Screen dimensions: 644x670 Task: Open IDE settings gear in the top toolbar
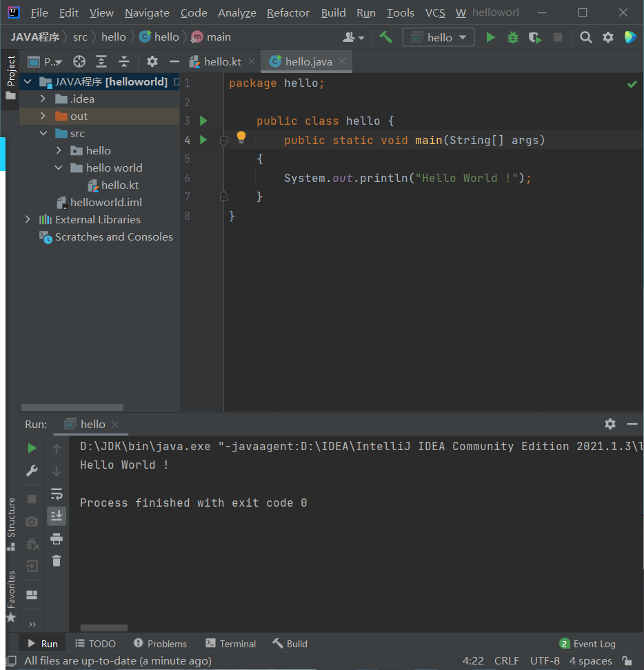tap(608, 38)
